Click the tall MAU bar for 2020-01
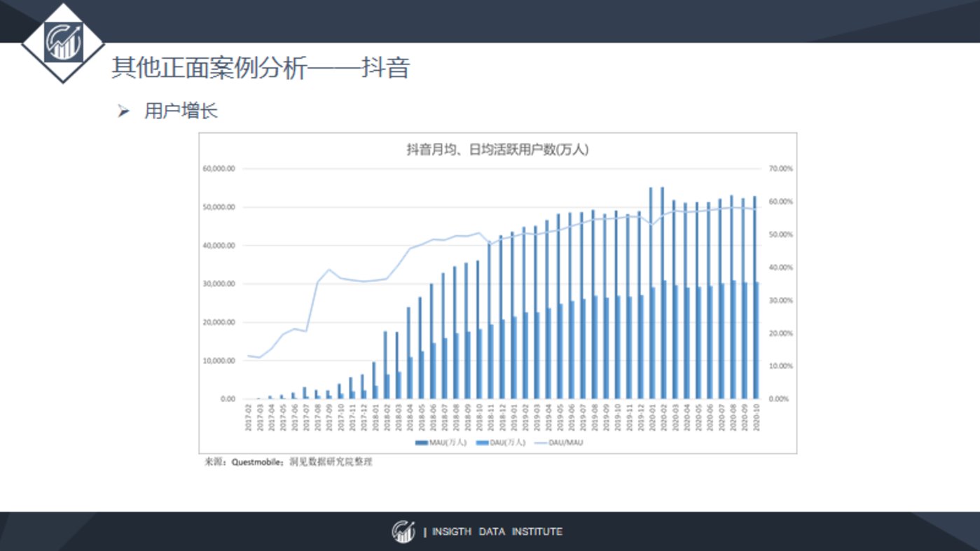 point(651,293)
